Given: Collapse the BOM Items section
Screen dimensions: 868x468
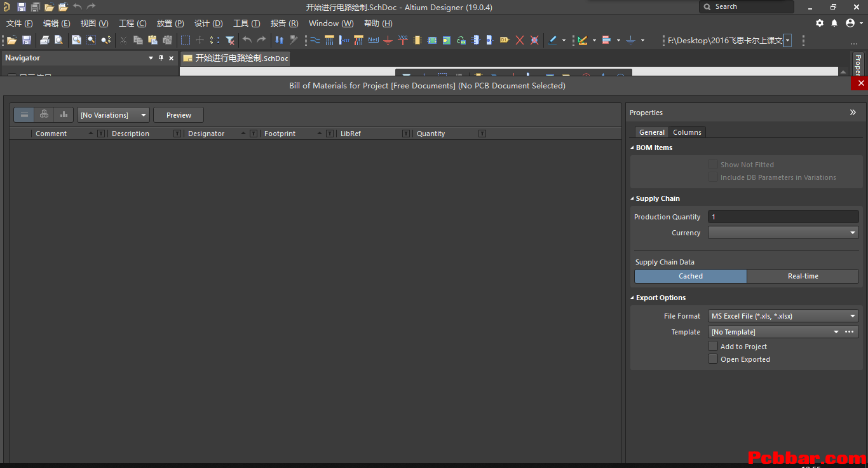Looking at the screenshot, I should pos(632,148).
